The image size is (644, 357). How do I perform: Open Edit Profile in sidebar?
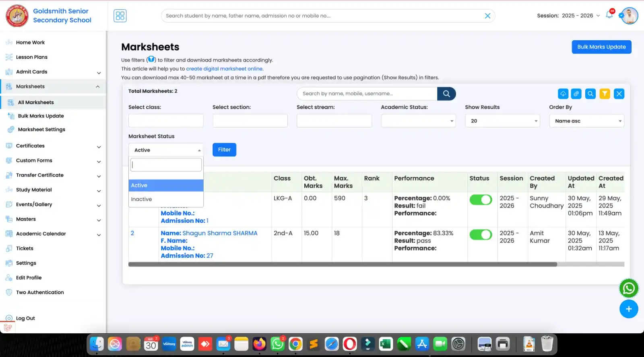[29, 278]
